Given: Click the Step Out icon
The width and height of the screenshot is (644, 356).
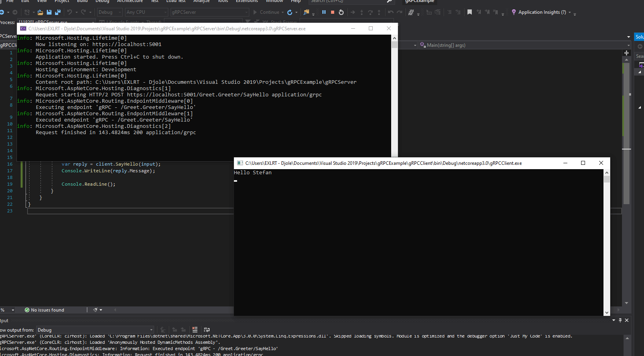Looking at the screenshot, I should tap(379, 12).
